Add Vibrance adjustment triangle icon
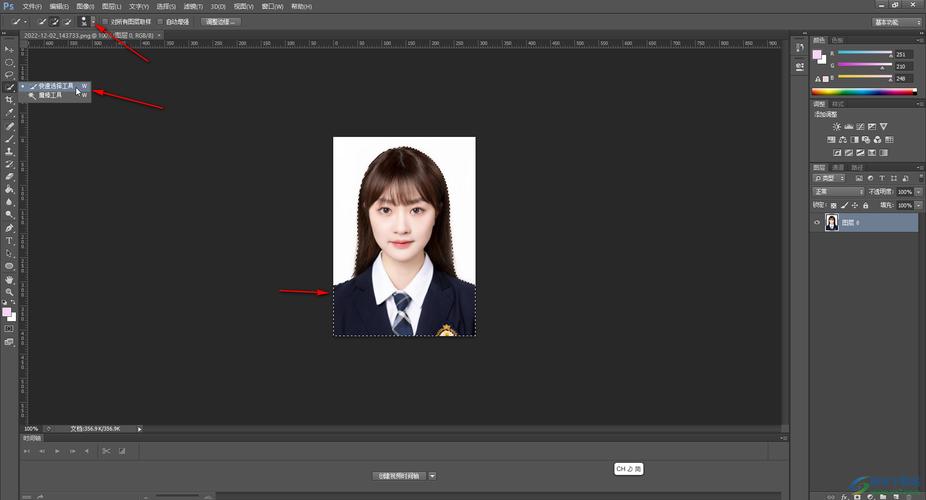Screen dimensions: 926x500 click(883, 126)
